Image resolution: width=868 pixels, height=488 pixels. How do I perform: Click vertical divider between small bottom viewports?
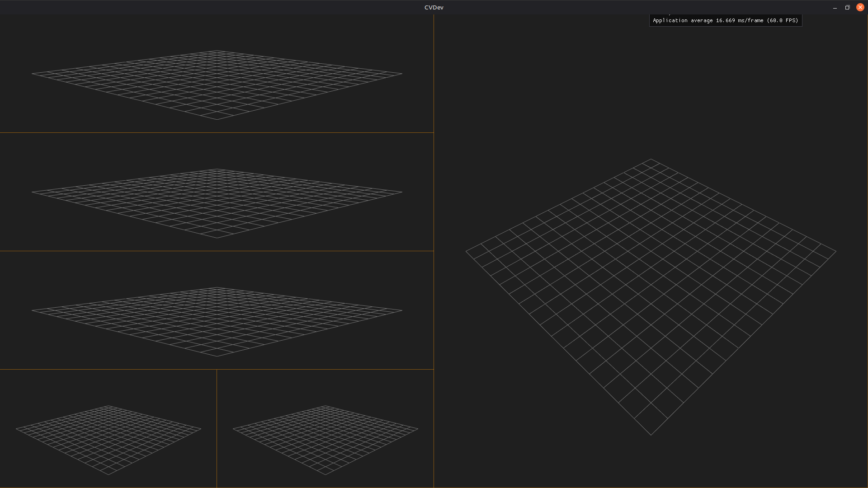pos(217,428)
